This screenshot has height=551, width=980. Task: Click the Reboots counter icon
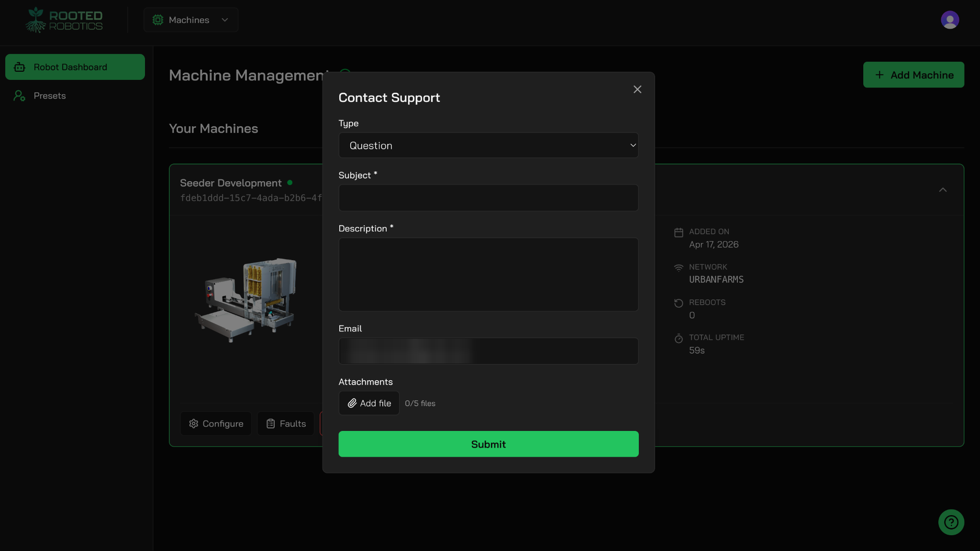679,303
